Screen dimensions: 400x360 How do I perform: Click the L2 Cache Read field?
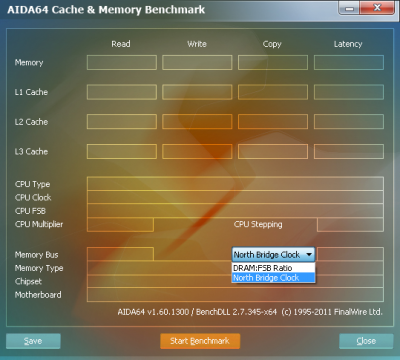click(x=122, y=122)
